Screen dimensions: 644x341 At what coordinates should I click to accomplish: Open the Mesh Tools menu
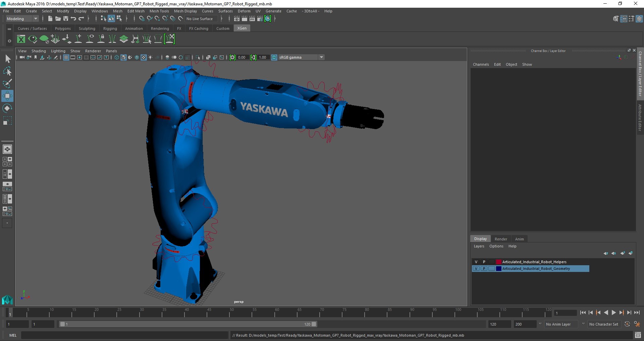click(x=159, y=11)
